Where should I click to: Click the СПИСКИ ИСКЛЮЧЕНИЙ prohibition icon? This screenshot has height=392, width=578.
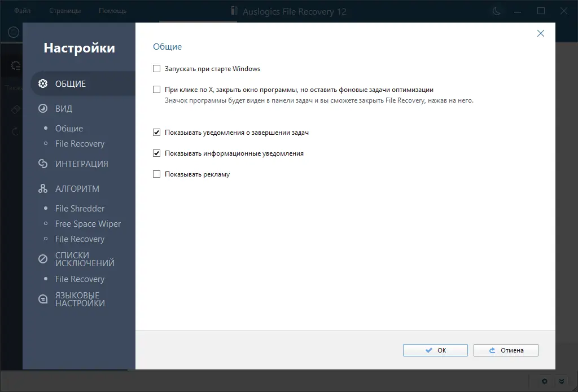pyautogui.click(x=42, y=258)
